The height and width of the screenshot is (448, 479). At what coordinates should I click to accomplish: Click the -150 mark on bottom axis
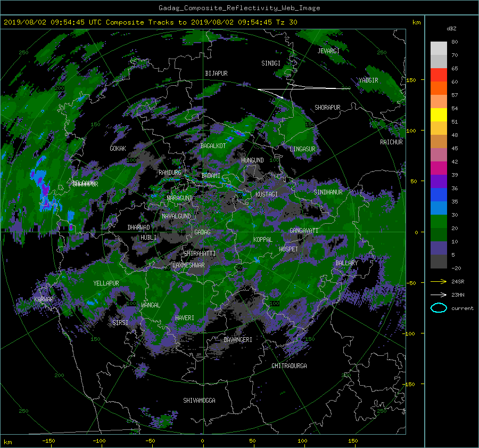48,441
